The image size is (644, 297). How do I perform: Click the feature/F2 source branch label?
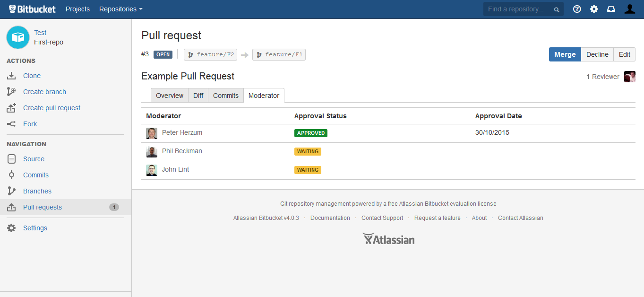point(211,54)
